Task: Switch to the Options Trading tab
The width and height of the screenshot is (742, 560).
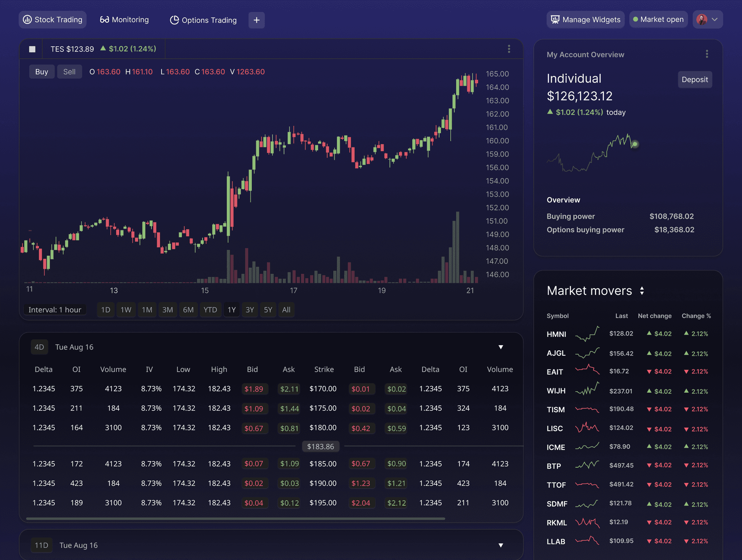Action: point(203,20)
